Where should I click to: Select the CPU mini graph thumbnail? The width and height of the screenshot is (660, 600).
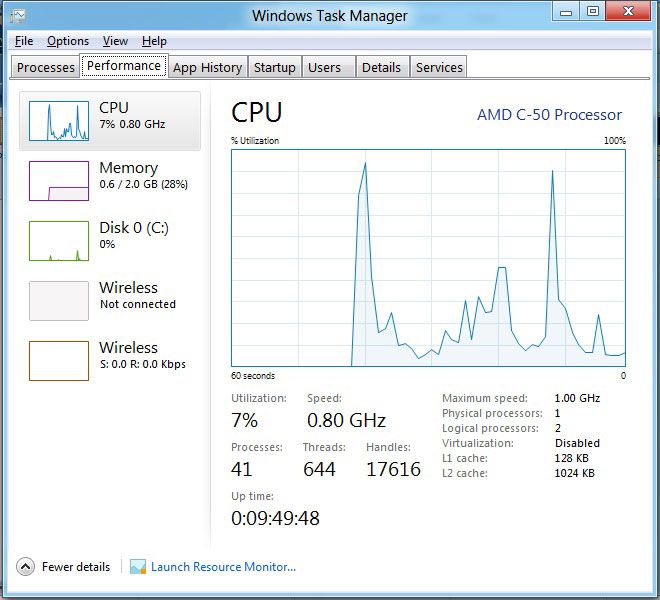(x=59, y=121)
